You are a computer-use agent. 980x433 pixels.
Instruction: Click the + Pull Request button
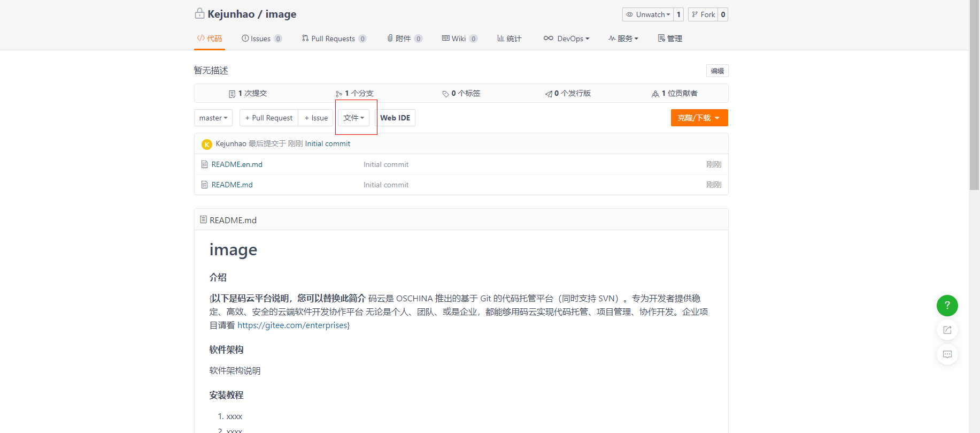pyautogui.click(x=269, y=118)
